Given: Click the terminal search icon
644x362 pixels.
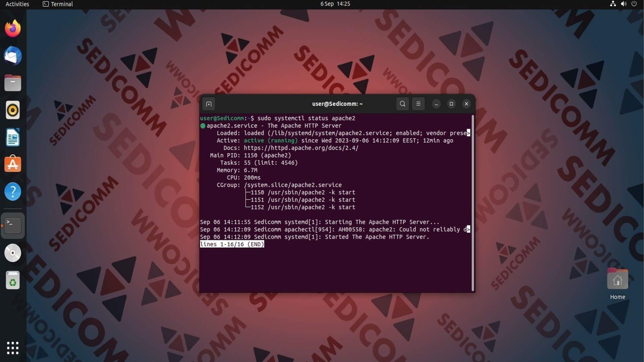Looking at the screenshot, I should [402, 104].
